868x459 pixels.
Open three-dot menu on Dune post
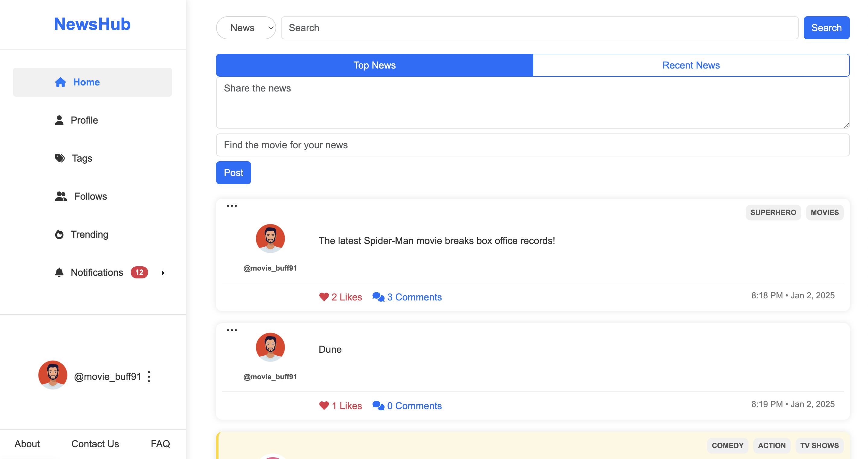point(232,330)
